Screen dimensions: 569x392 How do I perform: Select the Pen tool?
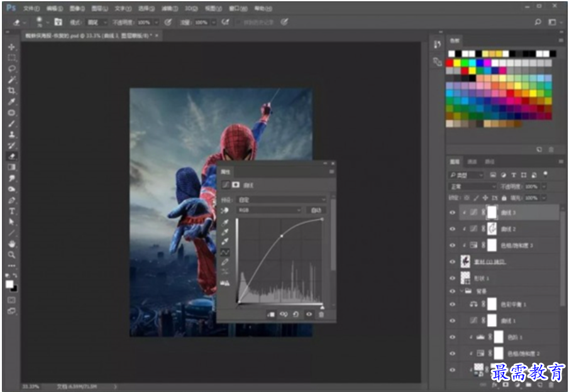(11, 200)
